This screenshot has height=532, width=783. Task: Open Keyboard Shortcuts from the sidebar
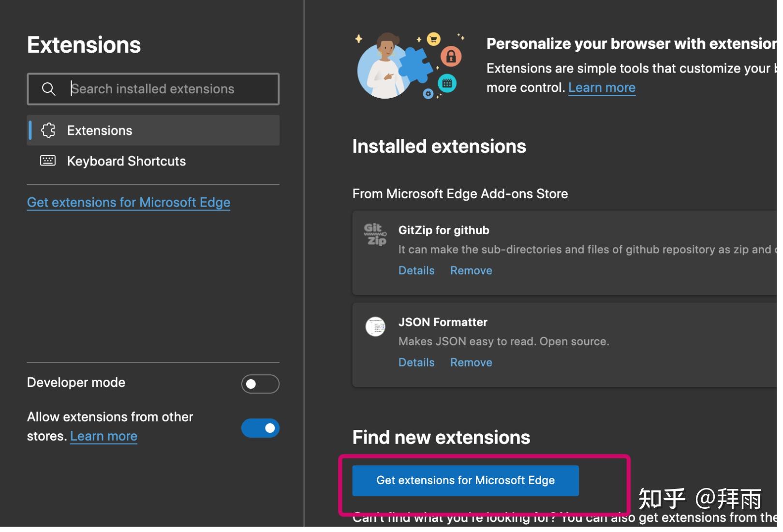coord(126,161)
